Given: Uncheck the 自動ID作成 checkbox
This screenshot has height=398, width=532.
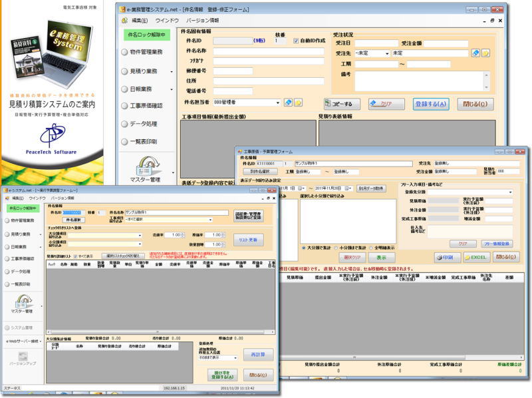Looking at the screenshot, I should coord(296,41).
